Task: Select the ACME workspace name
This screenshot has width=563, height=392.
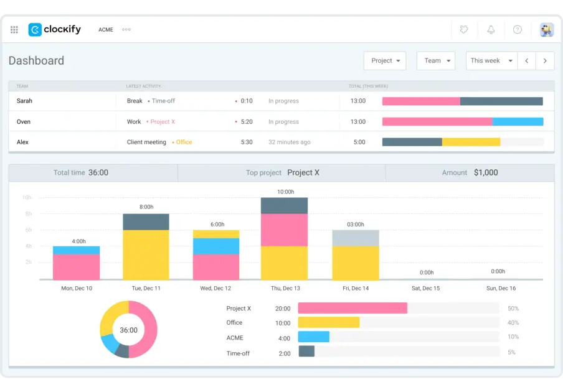Action: pos(106,30)
